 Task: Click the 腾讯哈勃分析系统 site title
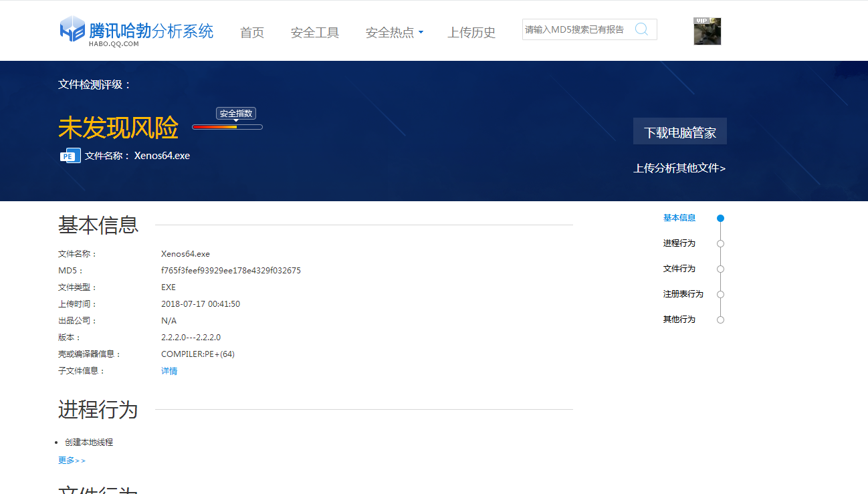[x=151, y=31]
